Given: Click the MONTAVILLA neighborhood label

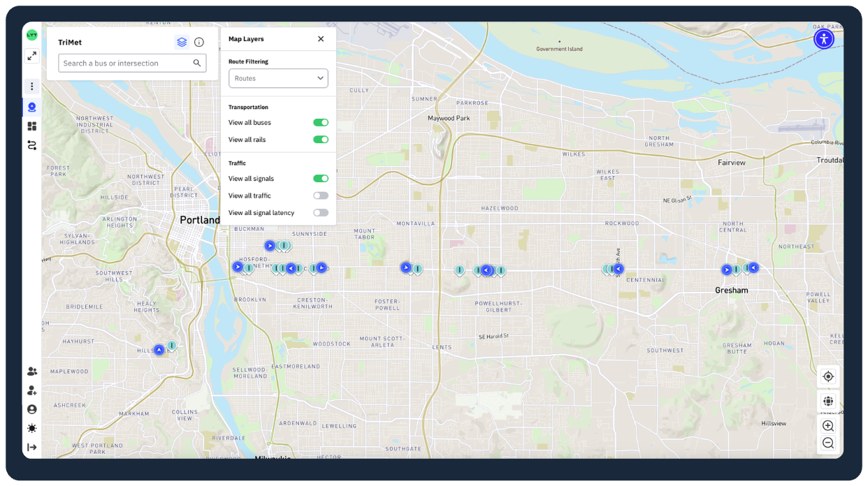Looking at the screenshot, I should click(416, 224).
